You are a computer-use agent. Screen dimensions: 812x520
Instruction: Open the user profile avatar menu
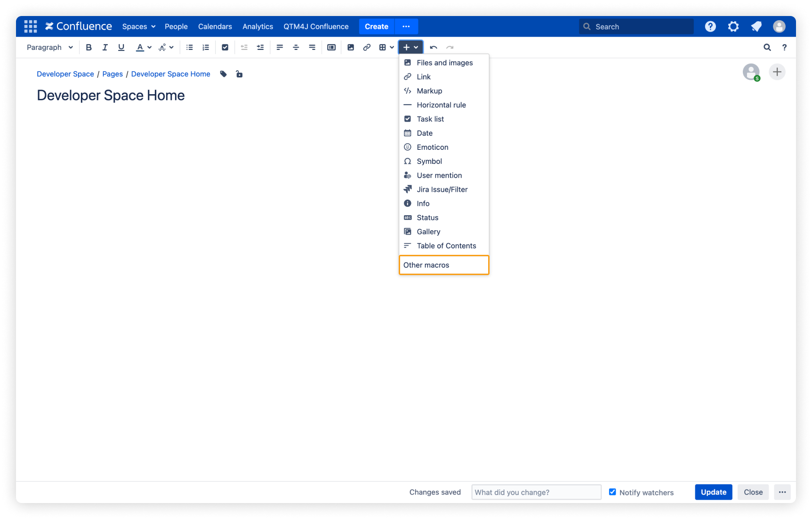(x=779, y=26)
